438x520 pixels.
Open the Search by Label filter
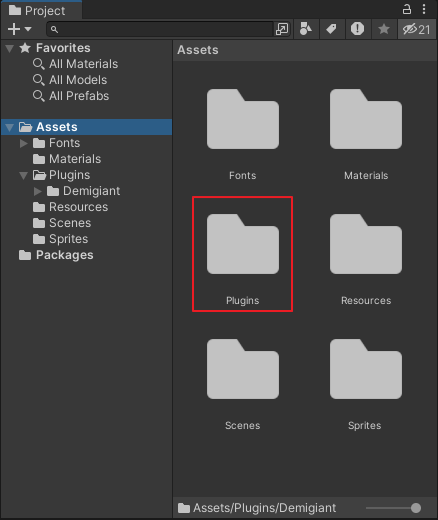click(331, 29)
